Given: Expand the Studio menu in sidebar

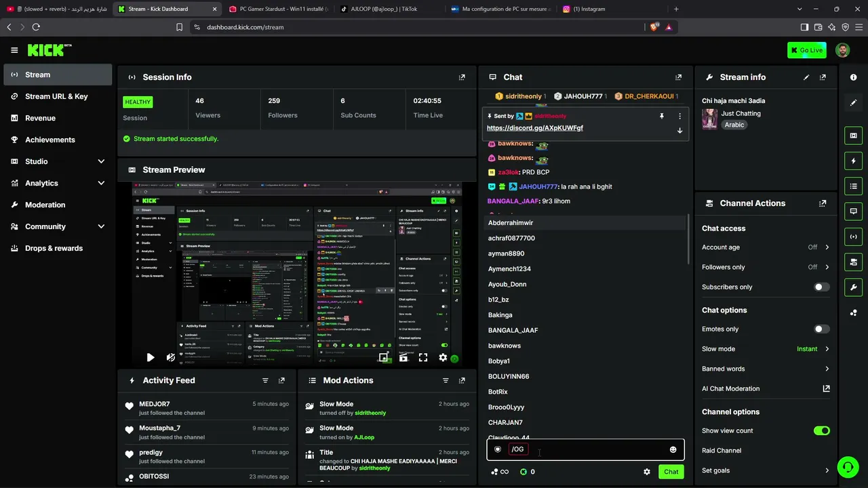Looking at the screenshot, I should pyautogui.click(x=101, y=161).
